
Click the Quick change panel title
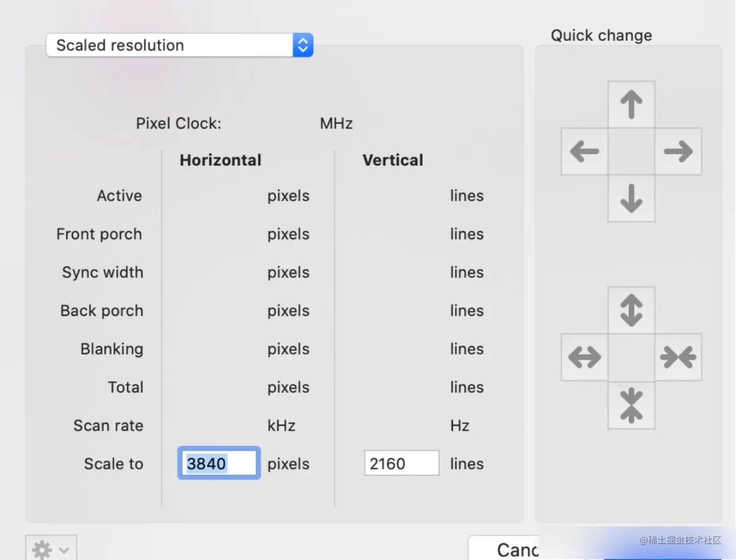pyautogui.click(x=601, y=36)
